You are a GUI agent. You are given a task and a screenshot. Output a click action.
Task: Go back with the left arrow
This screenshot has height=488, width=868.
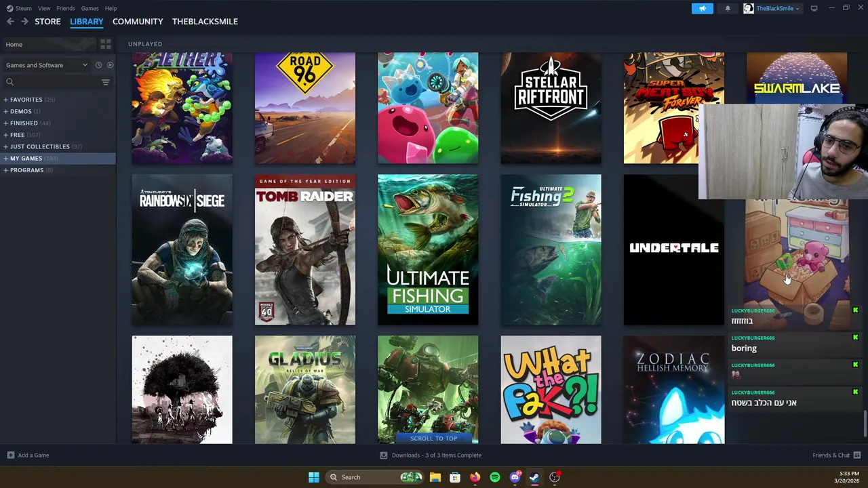(x=10, y=22)
